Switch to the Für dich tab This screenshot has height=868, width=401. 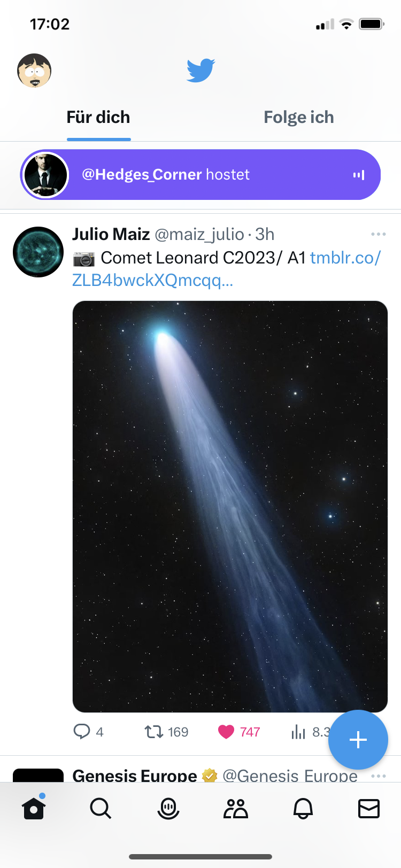pyautogui.click(x=98, y=118)
